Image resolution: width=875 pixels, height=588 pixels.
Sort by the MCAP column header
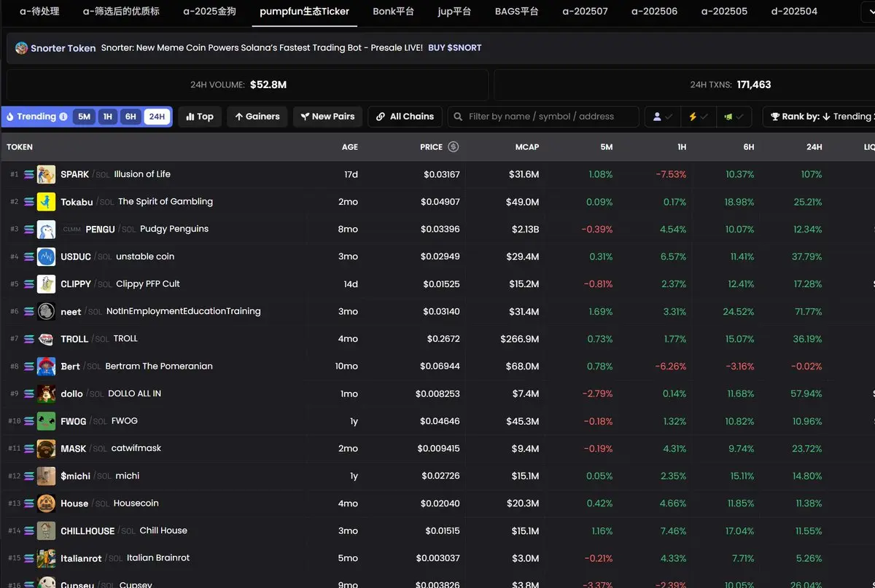click(527, 147)
